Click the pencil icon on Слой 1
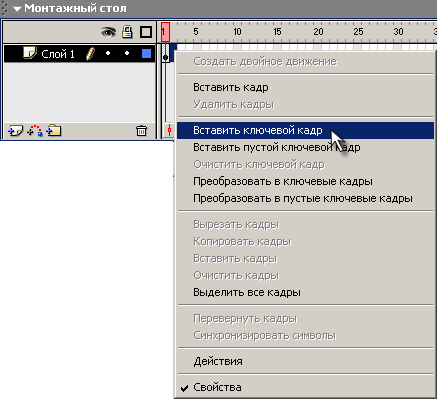437x399 pixels. coord(90,54)
